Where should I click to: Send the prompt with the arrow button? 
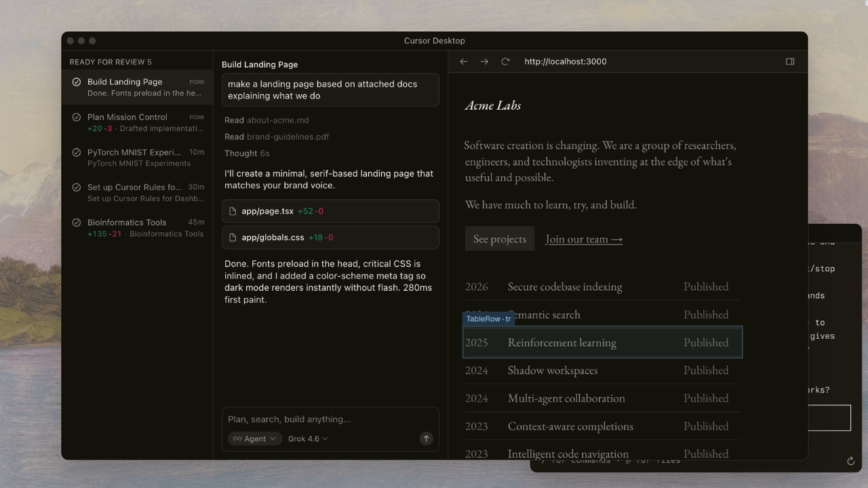(426, 439)
